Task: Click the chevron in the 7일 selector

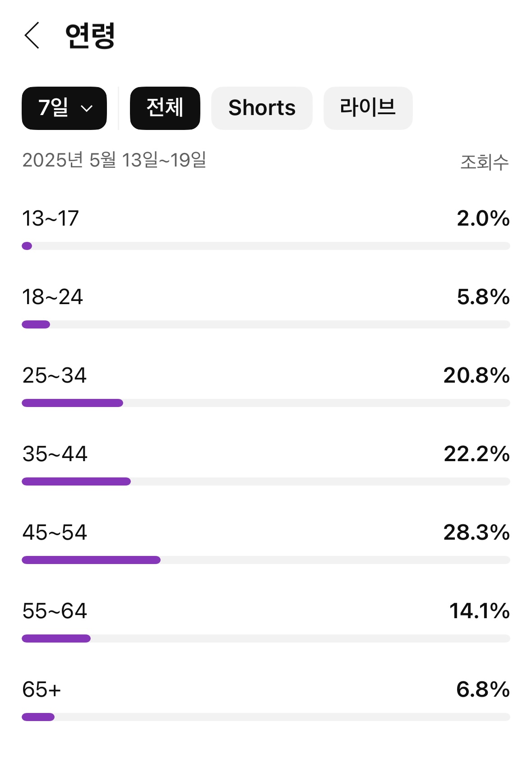Action: tap(87, 109)
